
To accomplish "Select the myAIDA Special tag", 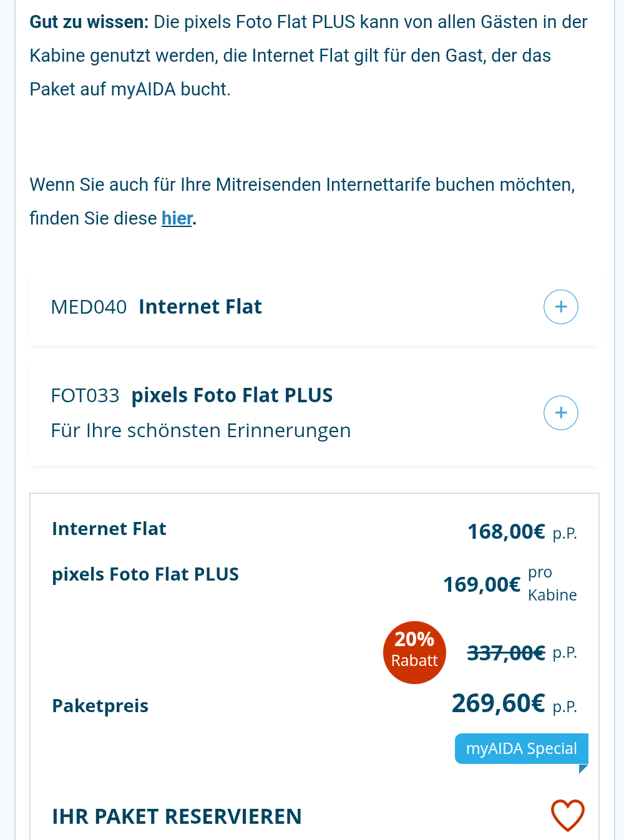I will (521, 748).
